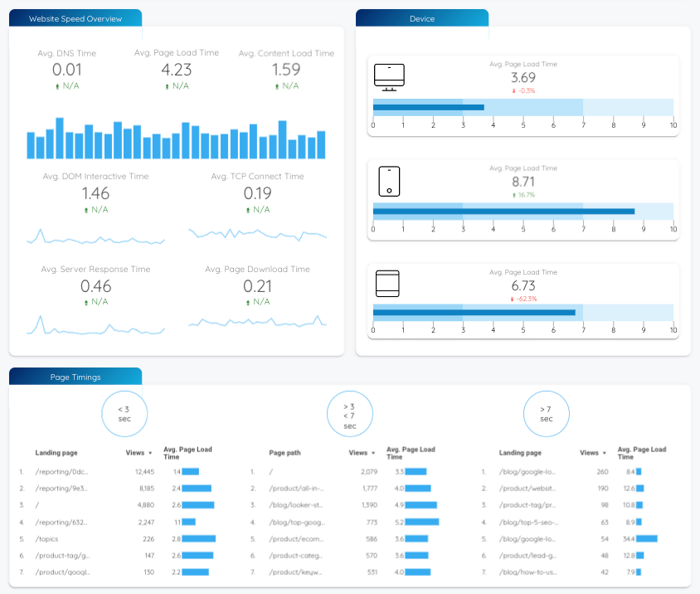Click the Avg. Server Response Time sparkline

(x=95, y=325)
